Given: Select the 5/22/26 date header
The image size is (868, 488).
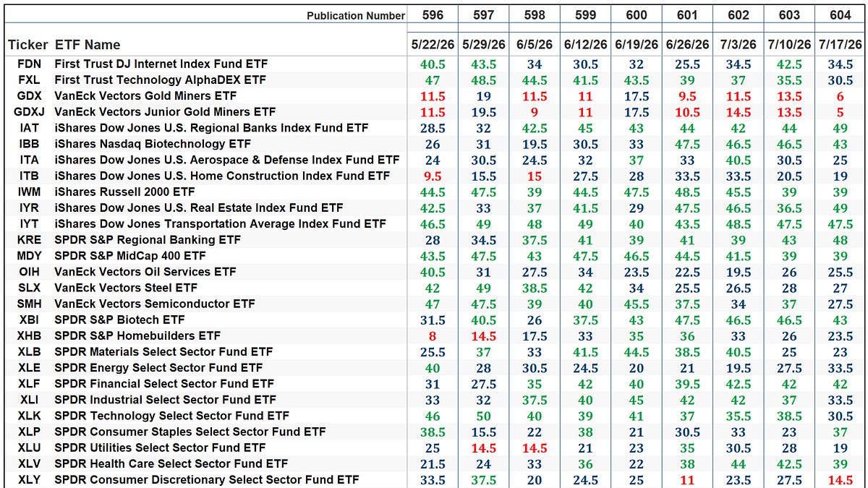Looking at the screenshot, I should click(433, 45).
